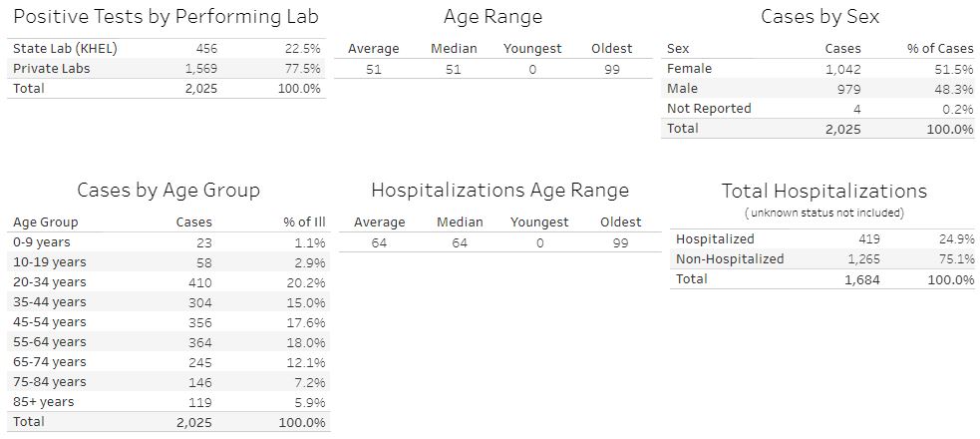Click the Age Range table title
980x439 pixels.
pos(492,17)
